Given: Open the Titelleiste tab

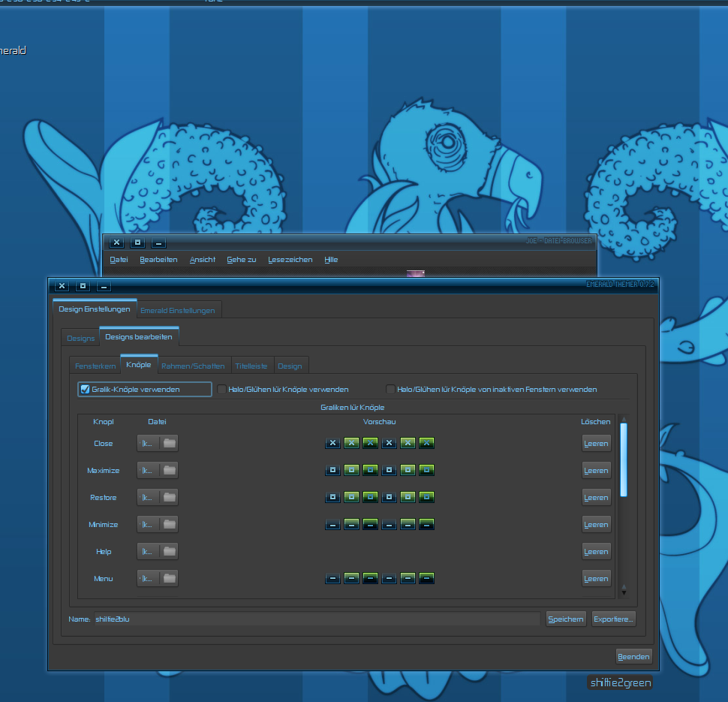Looking at the screenshot, I should click(251, 366).
